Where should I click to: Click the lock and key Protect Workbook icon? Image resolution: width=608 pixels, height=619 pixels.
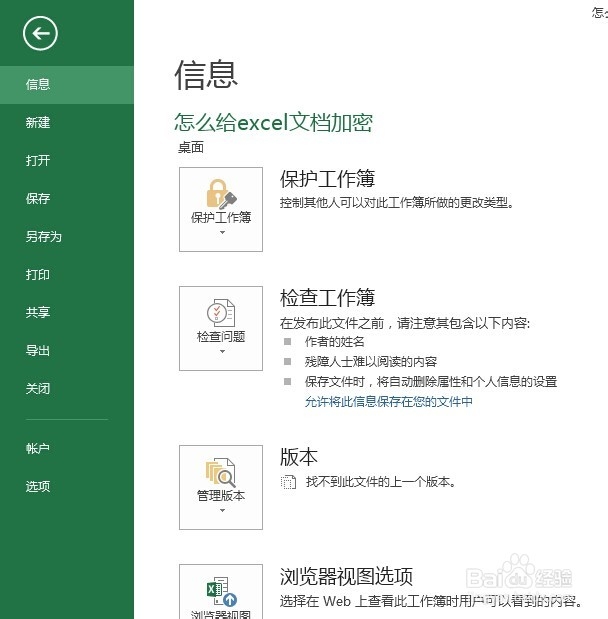[221, 194]
